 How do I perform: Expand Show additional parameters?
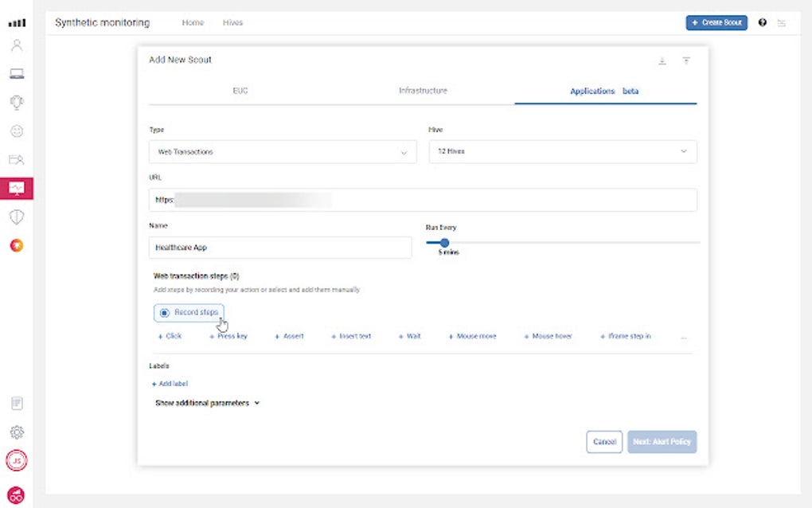(x=205, y=402)
